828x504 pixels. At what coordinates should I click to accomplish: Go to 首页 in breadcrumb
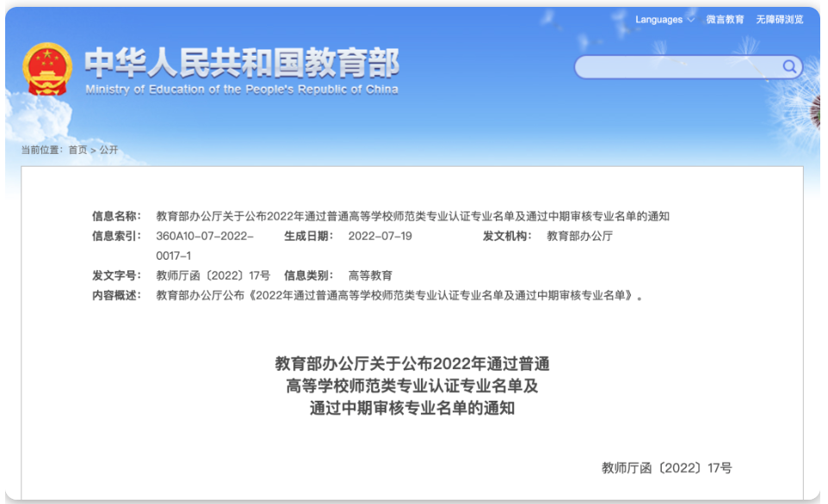click(x=77, y=150)
